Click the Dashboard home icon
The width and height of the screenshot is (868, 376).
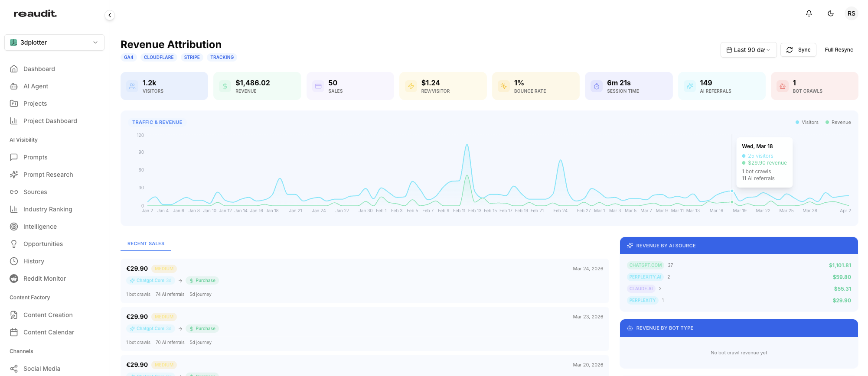pos(14,69)
